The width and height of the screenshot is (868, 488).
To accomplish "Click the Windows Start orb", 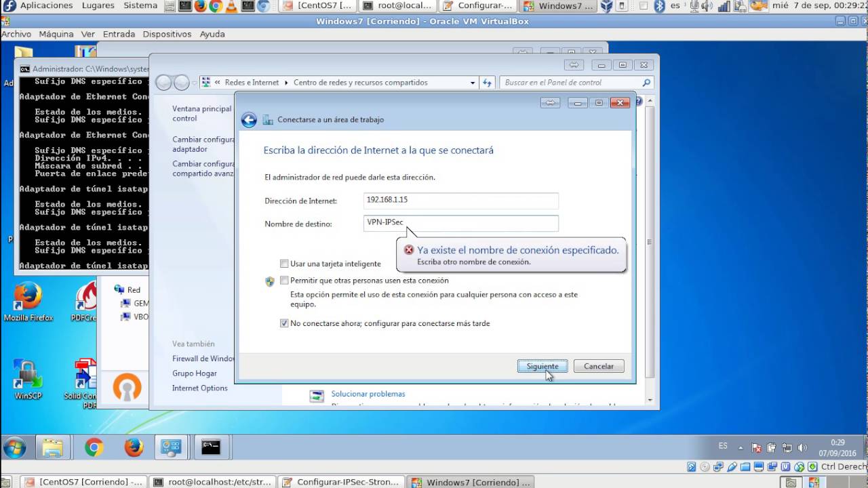I will click(14, 447).
